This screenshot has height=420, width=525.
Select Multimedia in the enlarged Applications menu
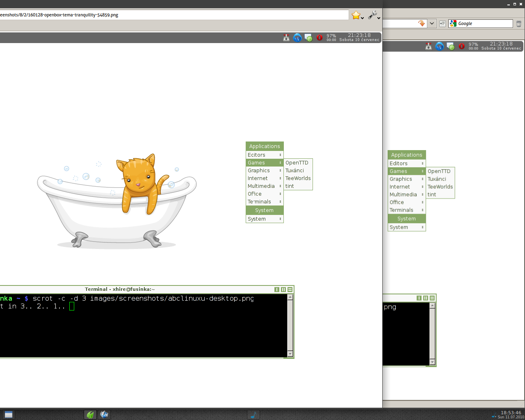(265, 186)
